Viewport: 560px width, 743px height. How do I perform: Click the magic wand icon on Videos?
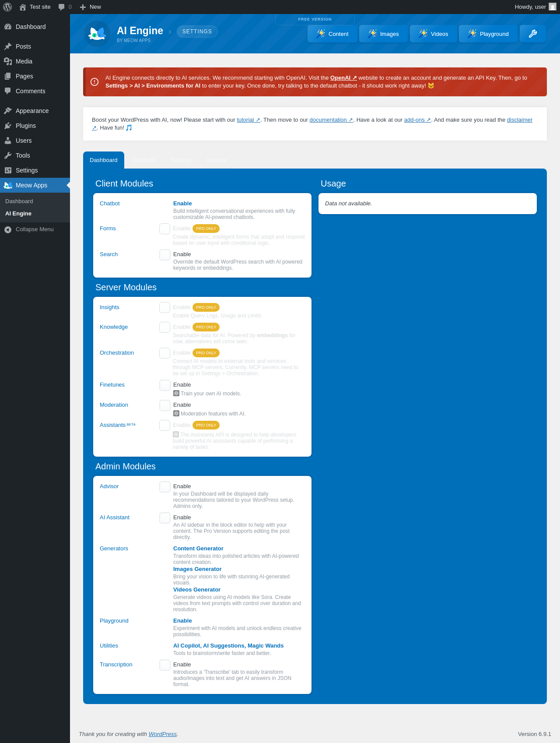pos(423,34)
